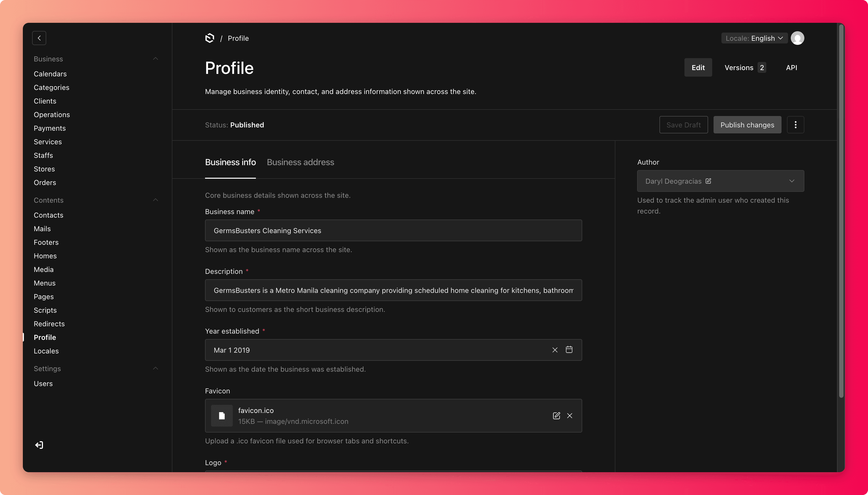Clear the Year established date

point(555,350)
